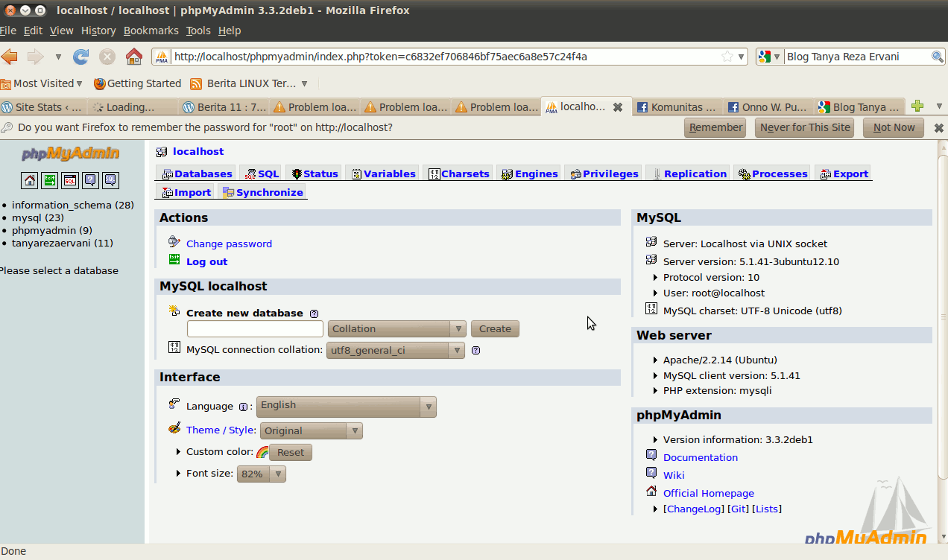Open MySQL connection collation dropdown

pos(395,350)
